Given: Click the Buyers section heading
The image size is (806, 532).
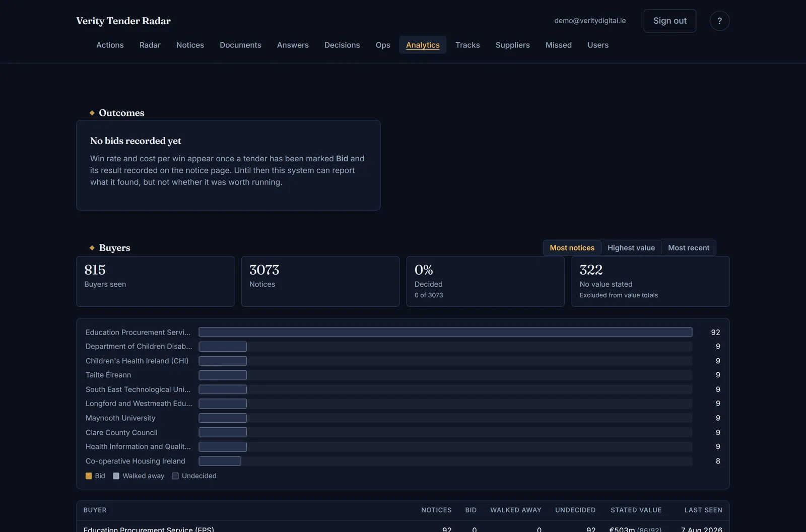Looking at the screenshot, I should click(x=114, y=248).
